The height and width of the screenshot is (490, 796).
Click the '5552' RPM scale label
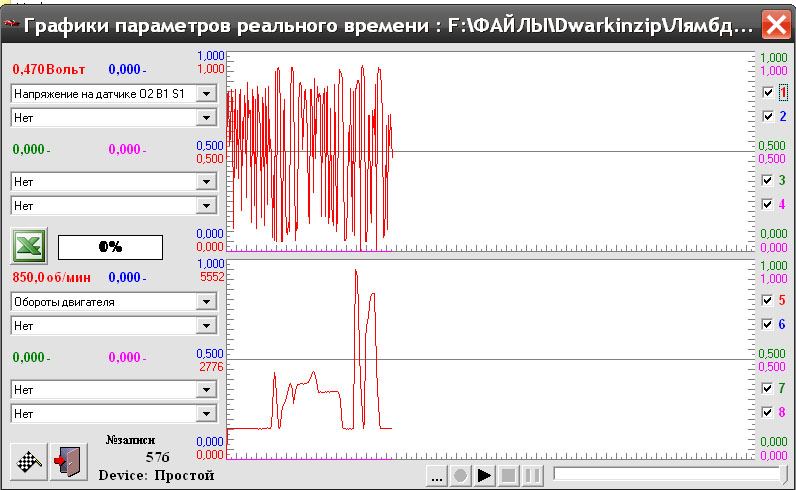[212, 277]
